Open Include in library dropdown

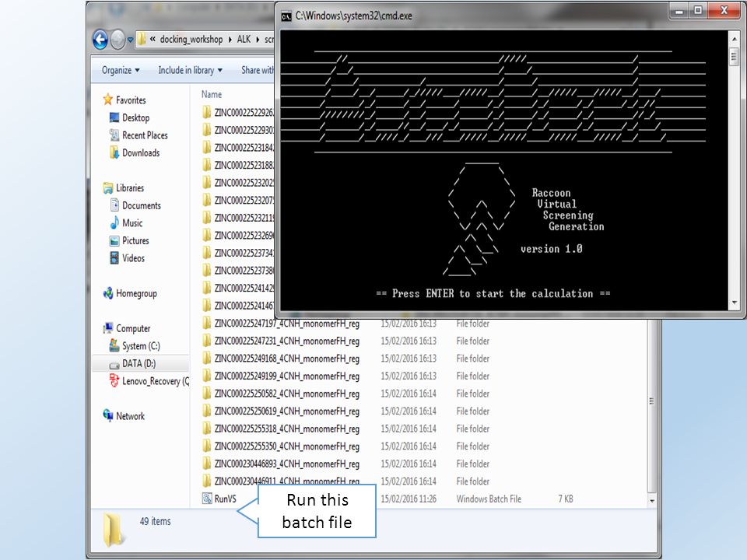(190, 71)
